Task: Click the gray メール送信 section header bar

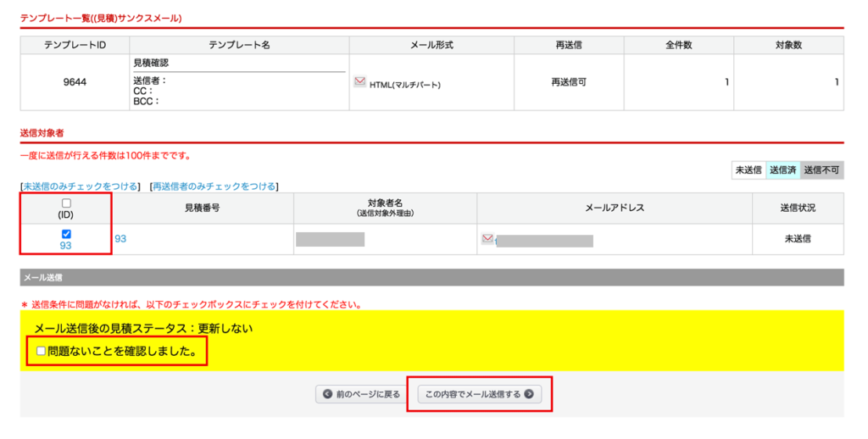Action: (431, 277)
